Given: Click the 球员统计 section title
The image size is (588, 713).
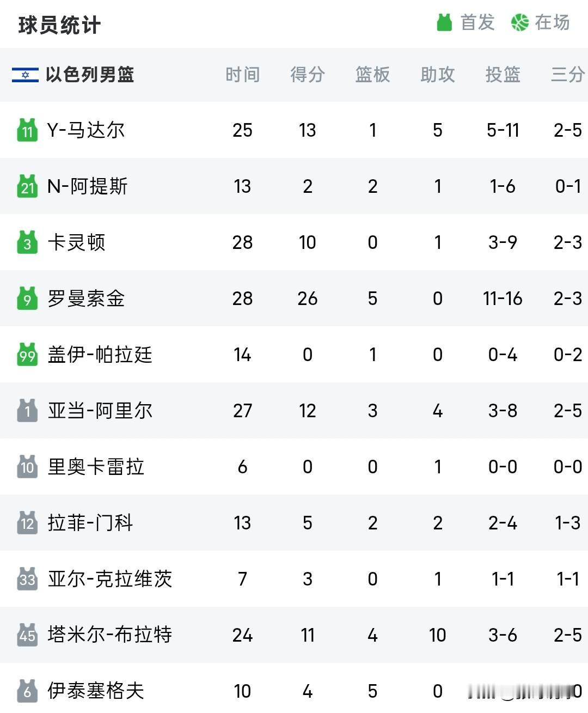Looking at the screenshot, I should (59, 25).
